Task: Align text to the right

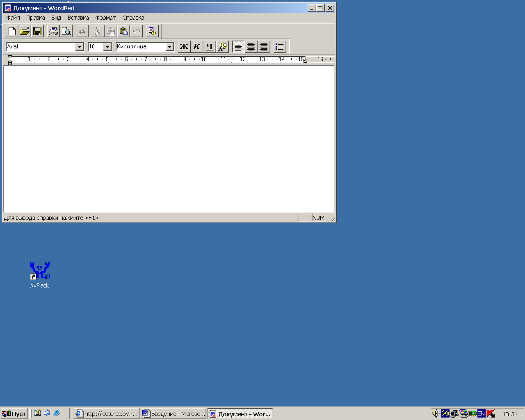Action: (264, 47)
